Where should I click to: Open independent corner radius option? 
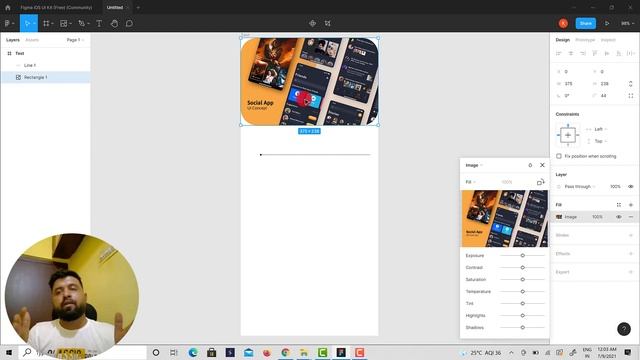pos(631,96)
